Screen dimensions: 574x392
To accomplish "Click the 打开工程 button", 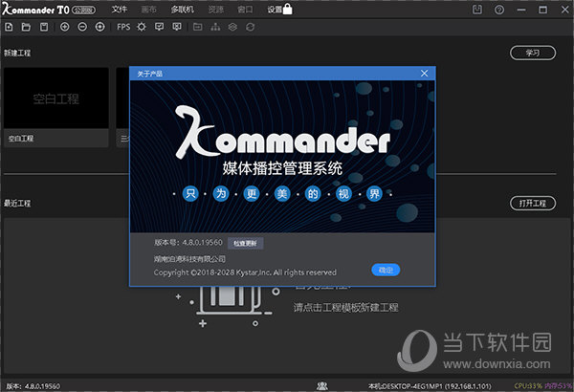I will coord(533,203).
